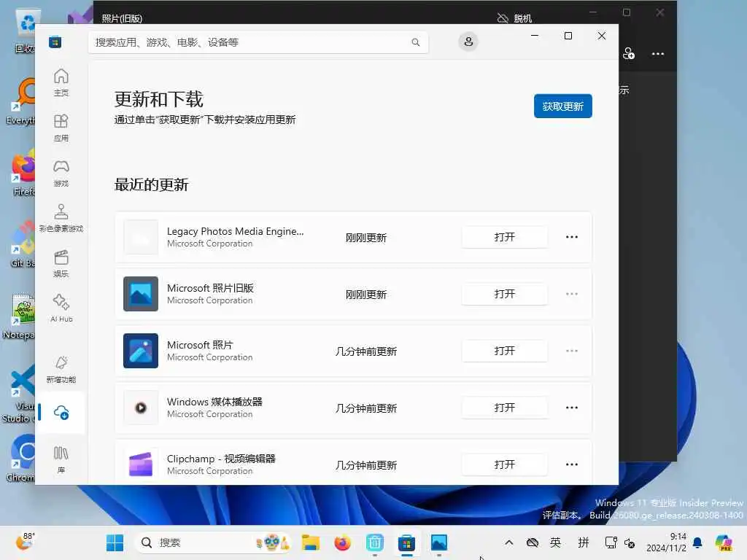Click the Microsoft Store logo icon
The height and width of the screenshot is (560, 747).
click(55, 42)
